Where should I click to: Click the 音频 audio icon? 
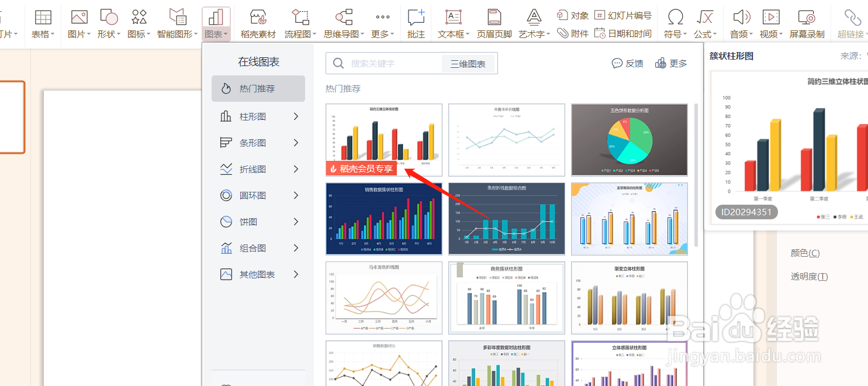tap(742, 17)
